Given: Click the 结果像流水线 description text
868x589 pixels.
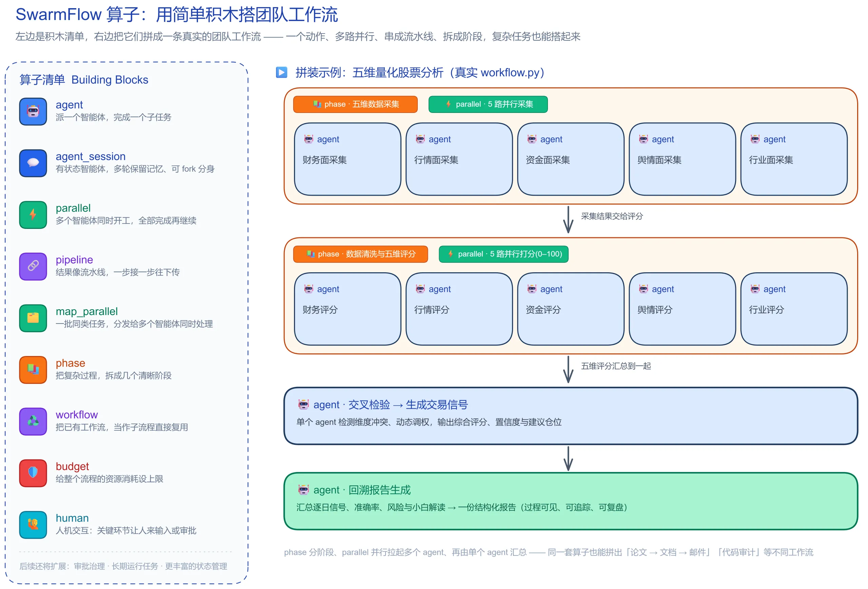Looking at the screenshot, I should 118,272.
